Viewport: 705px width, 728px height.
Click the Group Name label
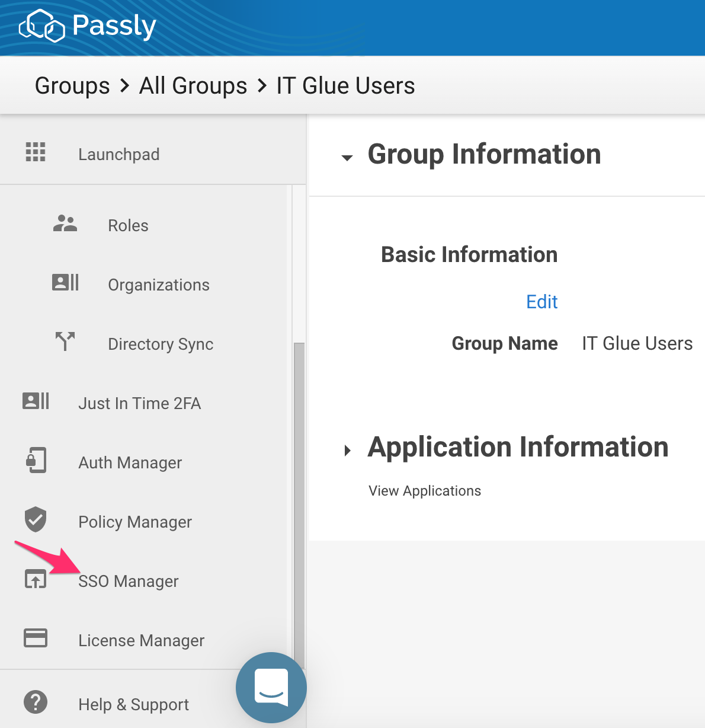505,343
